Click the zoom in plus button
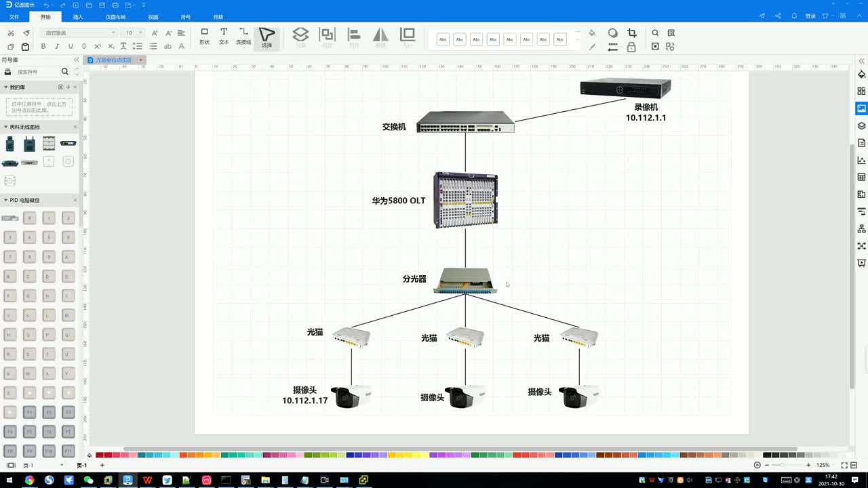This screenshot has width=868, height=488. pyautogui.click(x=808, y=465)
